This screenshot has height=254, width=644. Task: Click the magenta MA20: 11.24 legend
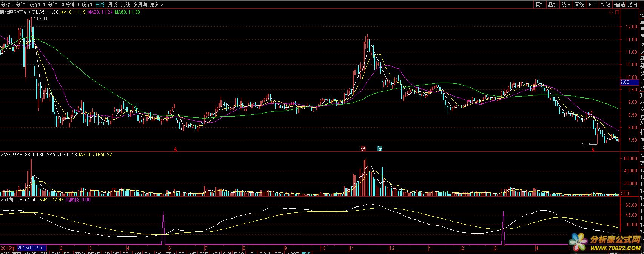pyautogui.click(x=100, y=12)
